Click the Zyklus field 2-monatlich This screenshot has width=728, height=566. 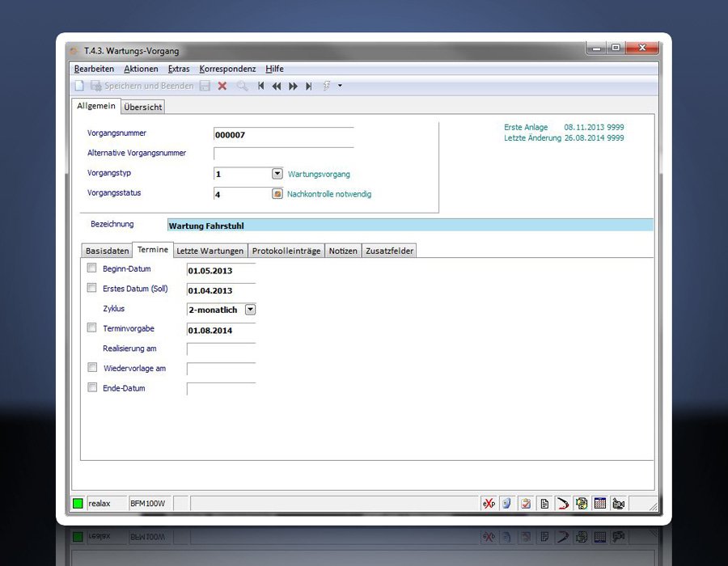pyautogui.click(x=215, y=310)
